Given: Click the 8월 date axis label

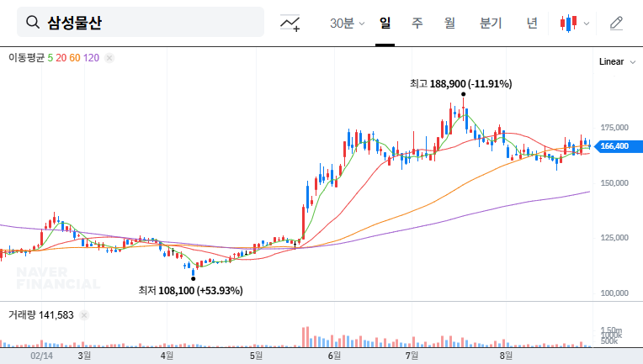Looking at the screenshot, I should click(506, 356).
